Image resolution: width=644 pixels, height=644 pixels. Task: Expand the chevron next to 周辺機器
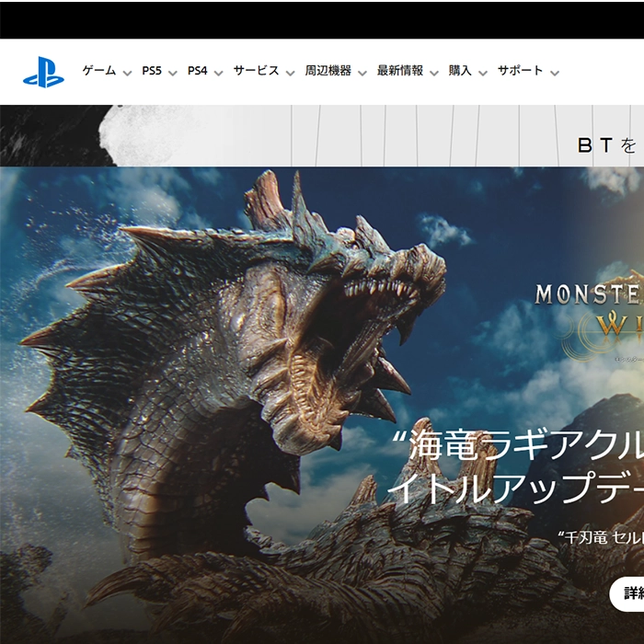point(362,73)
